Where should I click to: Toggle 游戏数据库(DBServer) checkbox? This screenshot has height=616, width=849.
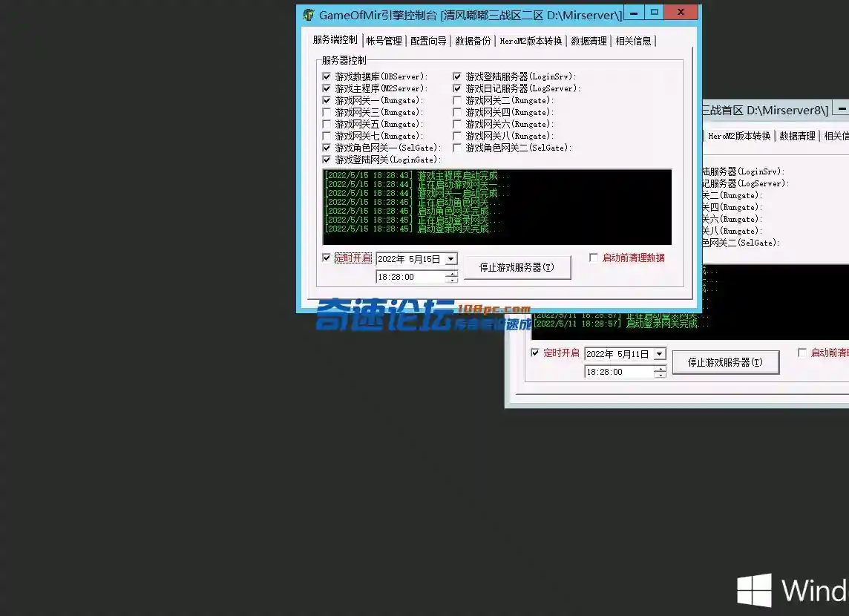click(327, 76)
